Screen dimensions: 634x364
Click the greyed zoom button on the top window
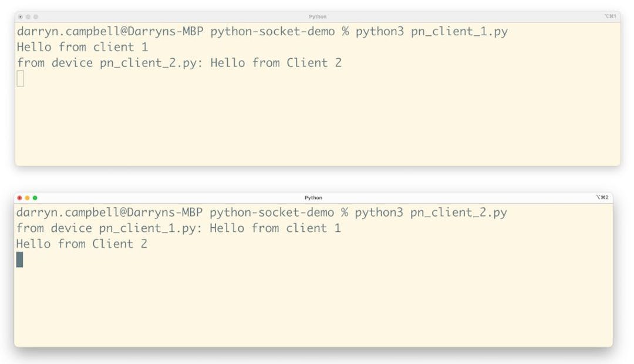point(35,16)
